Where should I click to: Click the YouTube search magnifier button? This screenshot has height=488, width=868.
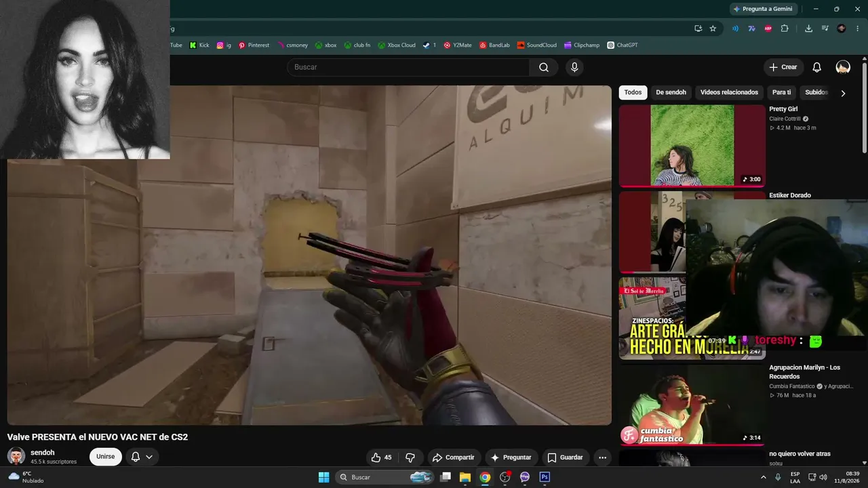tap(544, 67)
